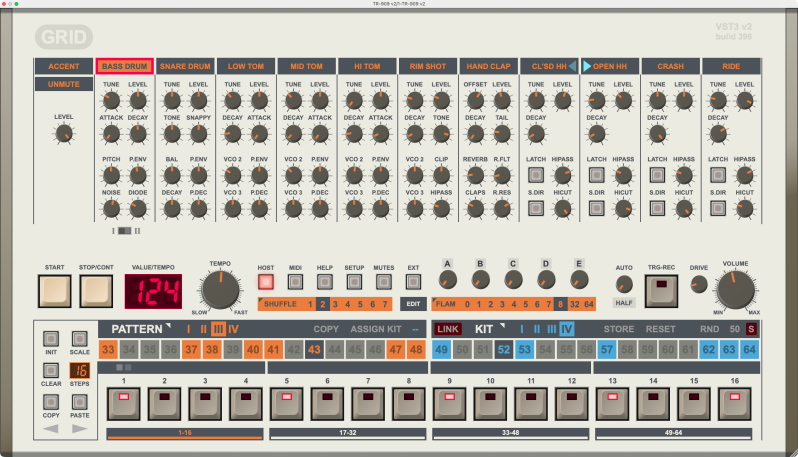Click the SCALE button

click(79, 339)
